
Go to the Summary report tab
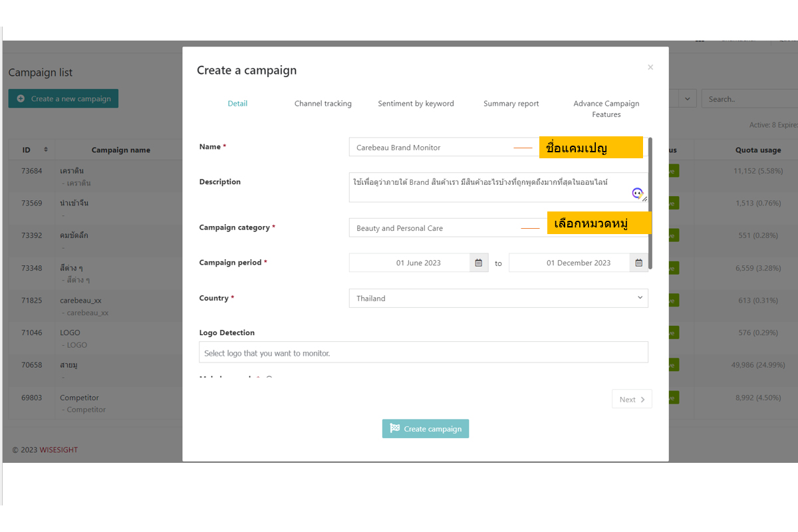coord(511,103)
